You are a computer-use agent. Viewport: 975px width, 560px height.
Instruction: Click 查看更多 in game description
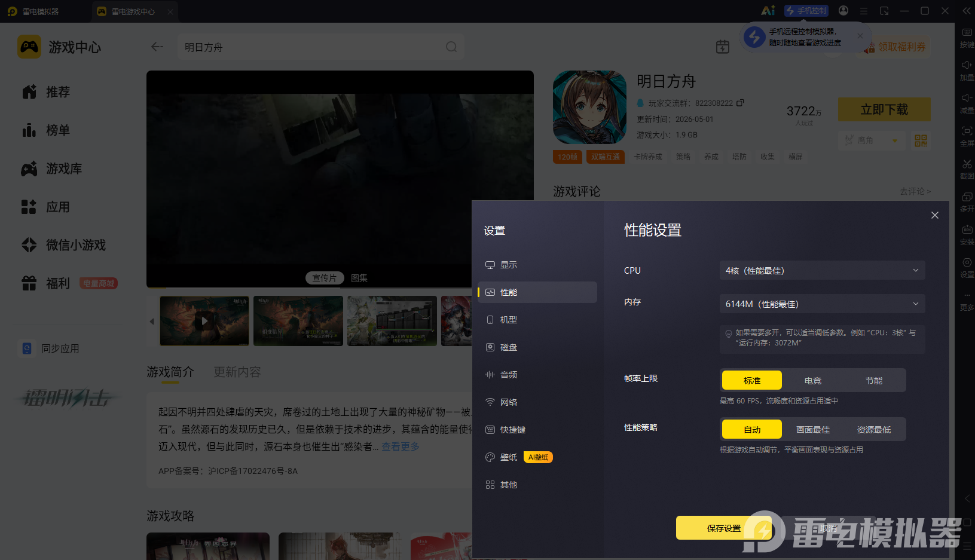tap(401, 446)
